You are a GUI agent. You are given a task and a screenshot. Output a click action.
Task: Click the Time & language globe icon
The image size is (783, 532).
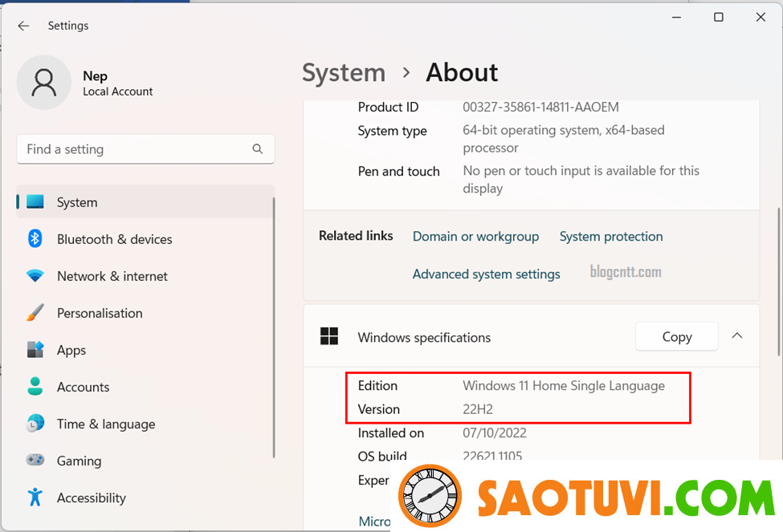click(x=35, y=423)
